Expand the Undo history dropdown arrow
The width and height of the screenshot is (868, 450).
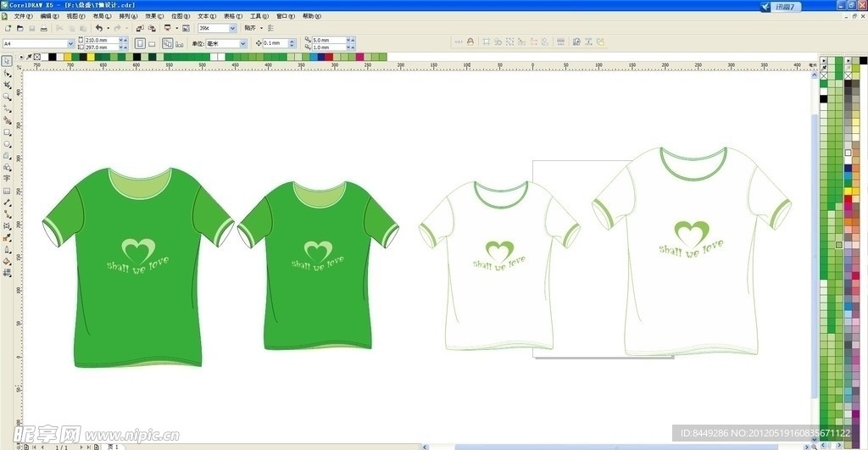pos(108,28)
